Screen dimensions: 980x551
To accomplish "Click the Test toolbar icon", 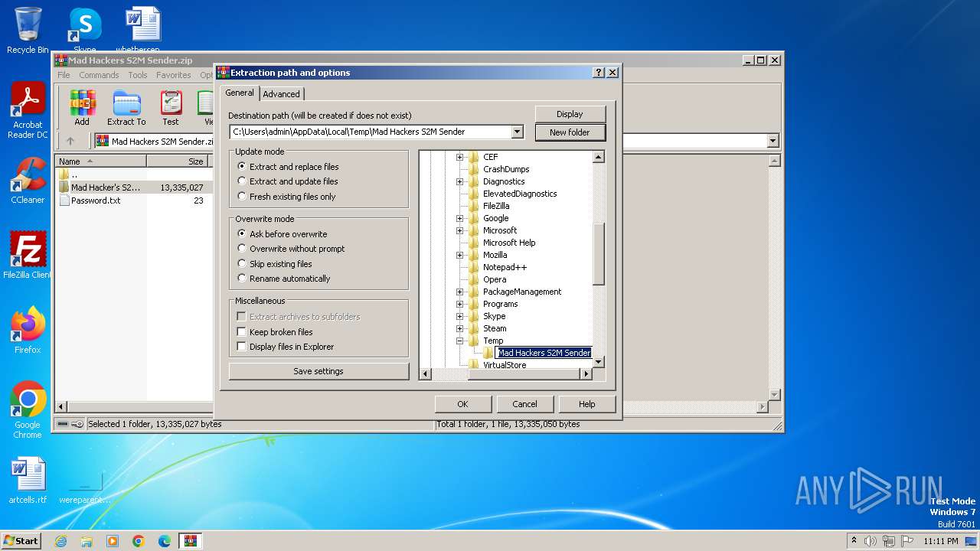I will click(x=171, y=107).
